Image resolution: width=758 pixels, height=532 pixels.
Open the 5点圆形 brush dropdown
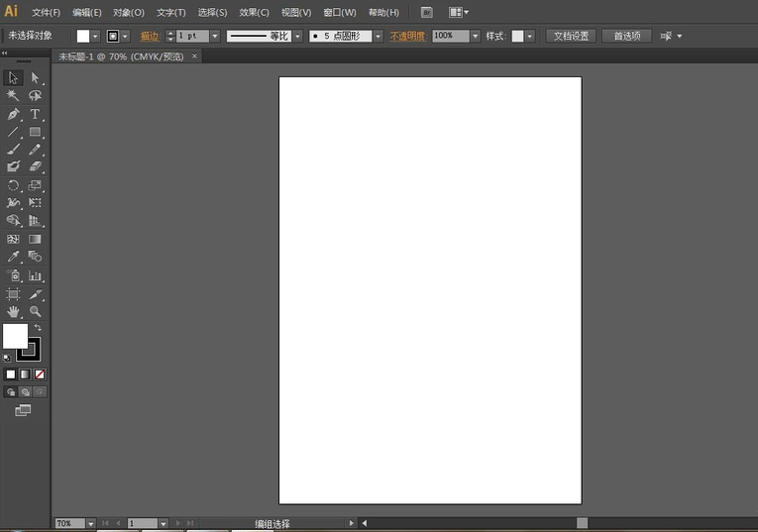pyautogui.click(x=378, y=36)
